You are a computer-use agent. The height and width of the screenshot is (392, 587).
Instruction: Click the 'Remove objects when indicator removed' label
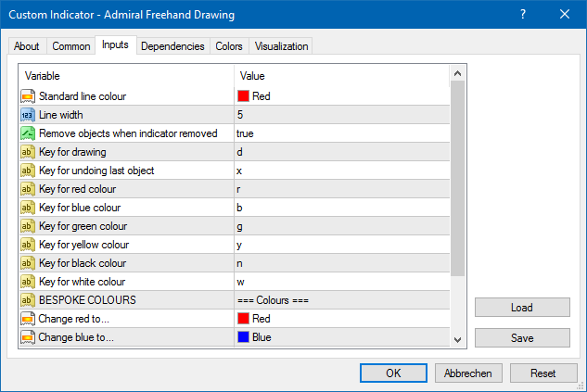(x=128, y=133)
